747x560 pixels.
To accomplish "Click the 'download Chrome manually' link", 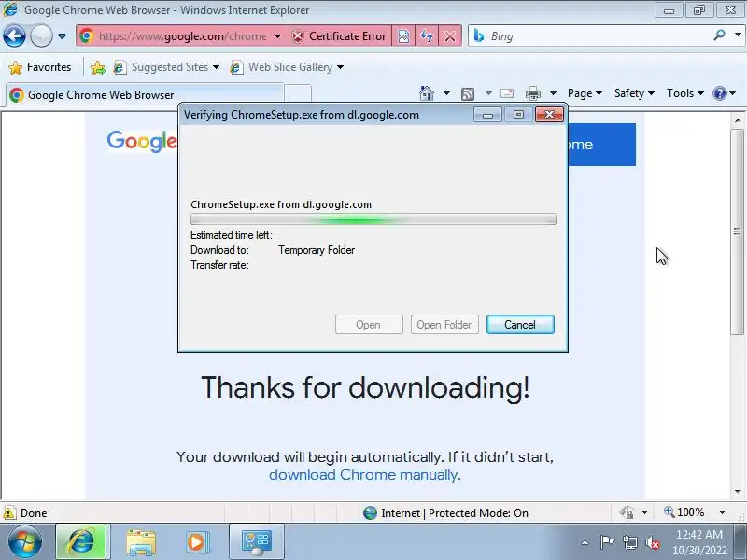I will pyautogui.click(x=363, y=475).
